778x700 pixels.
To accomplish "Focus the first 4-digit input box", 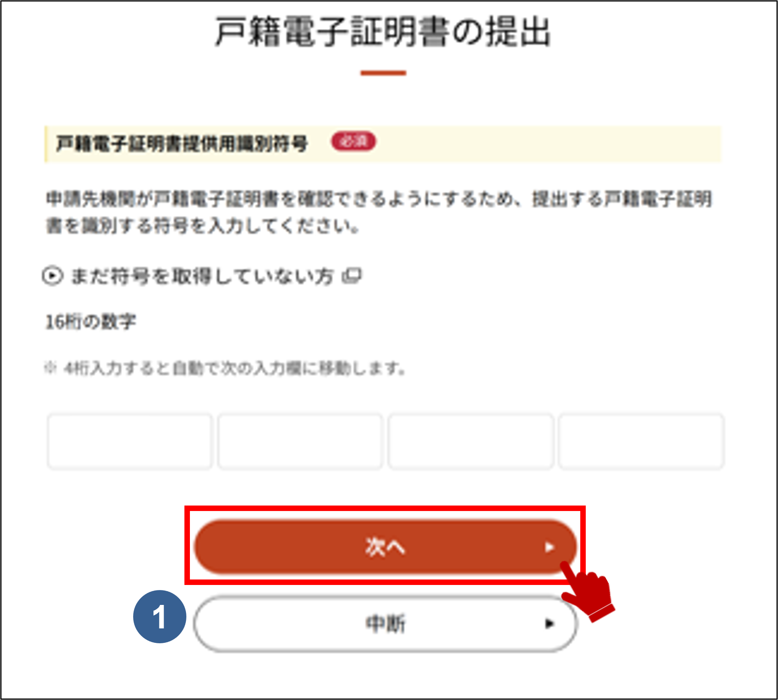I will 130,441.
